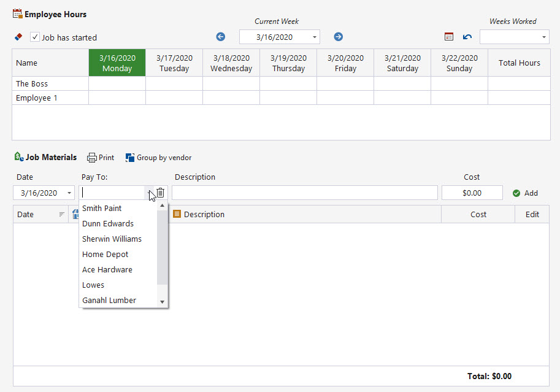Click the Group by vendor icon
The width and height of the screenshot is (560, 392).
(129, 157)
